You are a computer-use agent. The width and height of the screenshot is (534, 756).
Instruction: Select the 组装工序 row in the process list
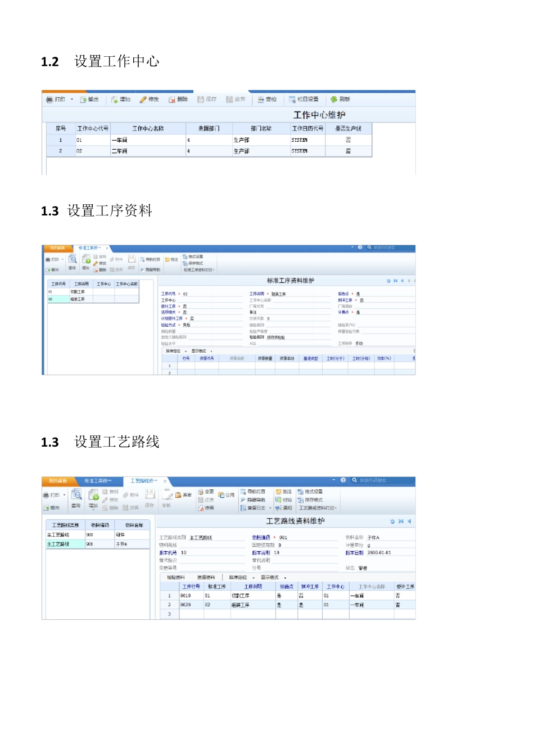click(93, 299)
